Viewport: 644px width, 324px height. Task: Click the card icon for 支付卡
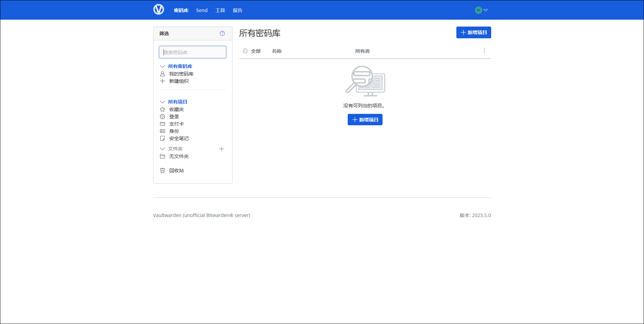tap(162, 124)
